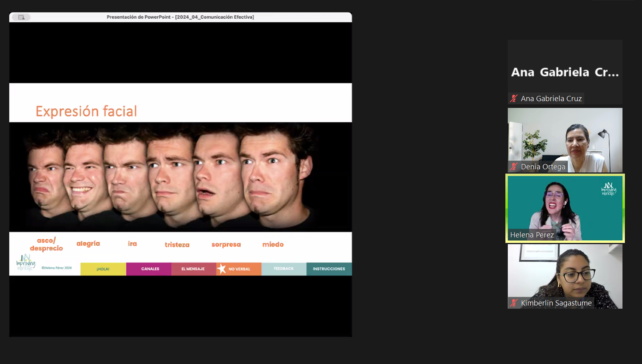Click Denia Ortega's muted microphone icon
642x364 pixels.
[514, 167]
